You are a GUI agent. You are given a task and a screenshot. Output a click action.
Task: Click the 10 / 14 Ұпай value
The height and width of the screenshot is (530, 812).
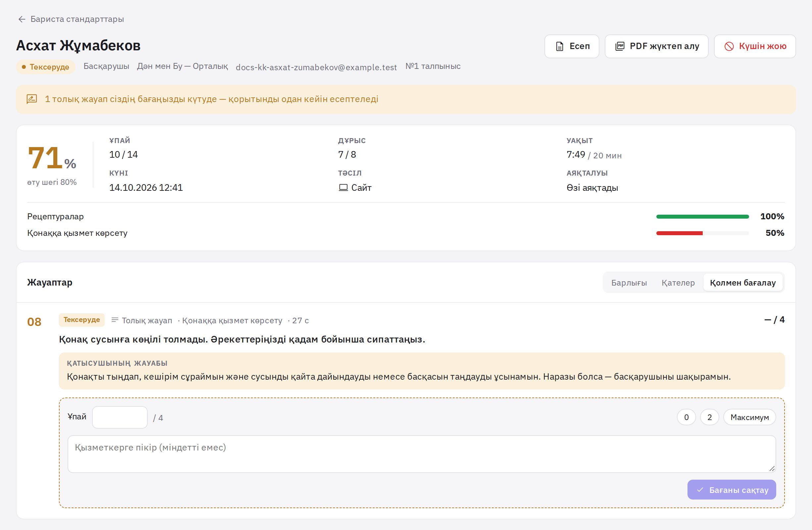[x=124, y=155]
